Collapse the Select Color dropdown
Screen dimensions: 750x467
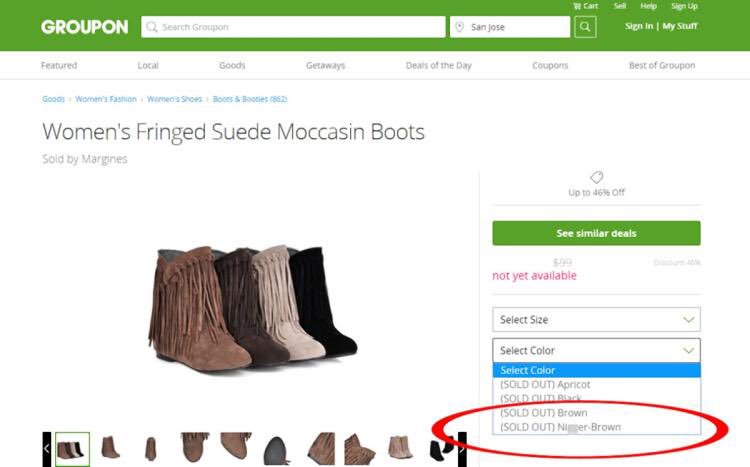coord(596,351)
